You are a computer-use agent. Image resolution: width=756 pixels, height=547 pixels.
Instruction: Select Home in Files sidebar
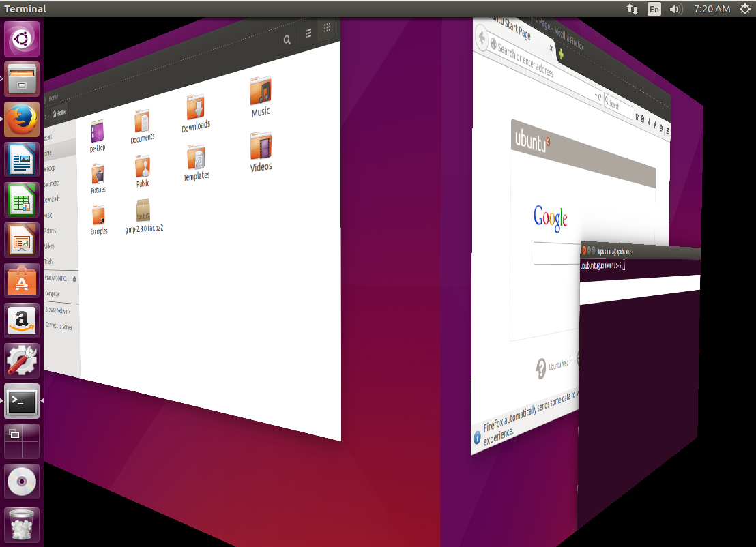coord(60,151)
